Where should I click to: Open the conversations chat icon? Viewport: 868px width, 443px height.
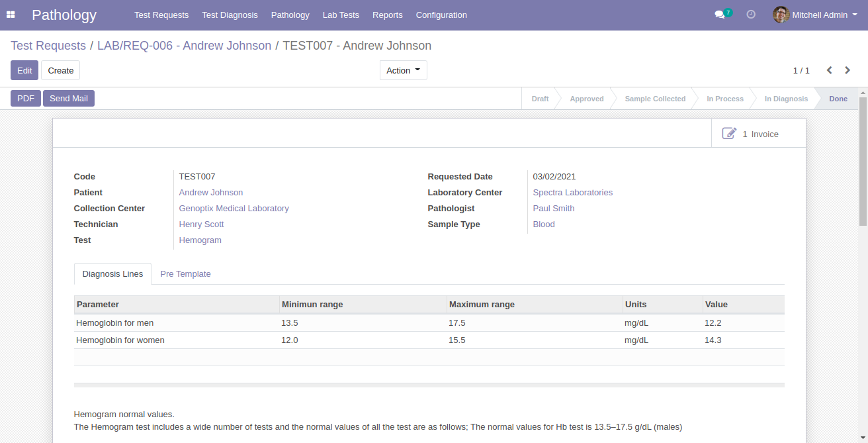[x=720, y=15]
